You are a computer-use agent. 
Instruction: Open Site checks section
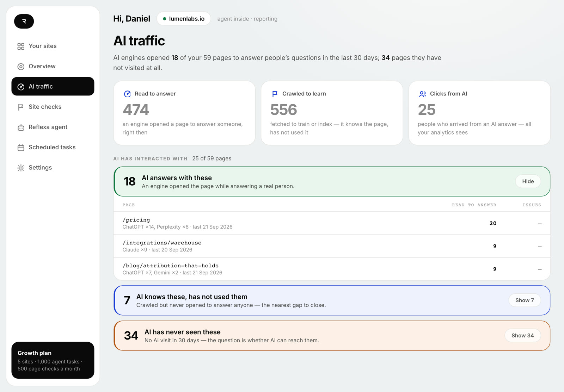[x=53, y=107]
